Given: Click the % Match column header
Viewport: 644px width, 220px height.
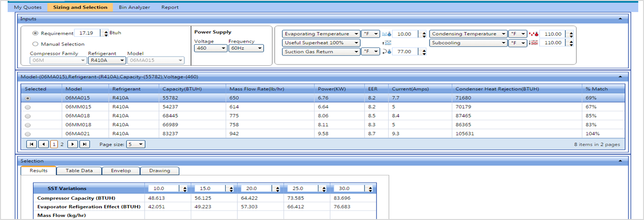Looking at the screenshot, I should [x=603, y=89].
